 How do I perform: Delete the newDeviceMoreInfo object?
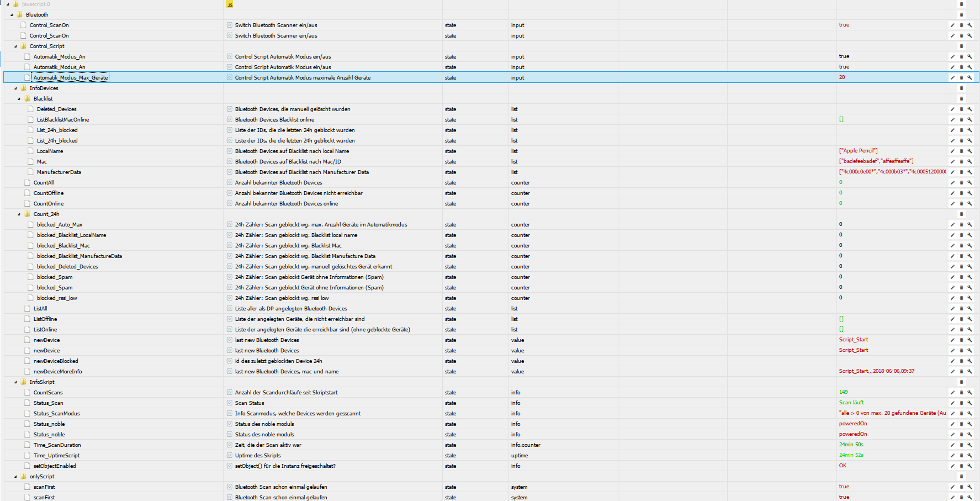tap(961, 372)
